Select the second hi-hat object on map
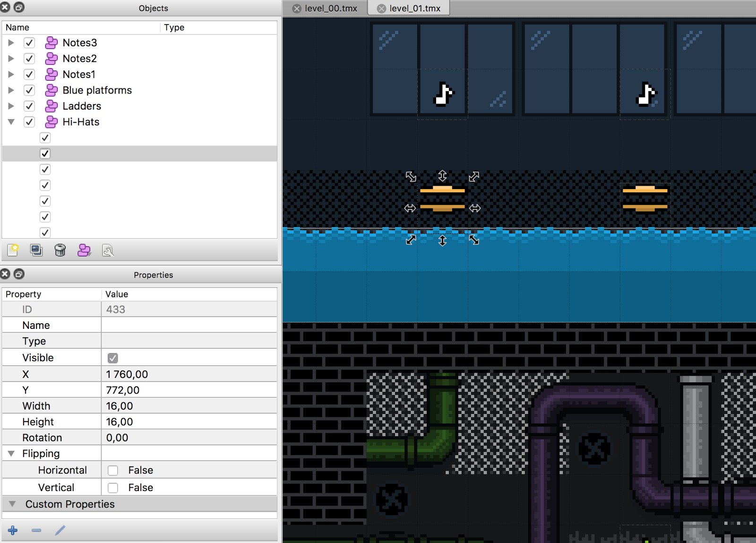The height and width of the screenshot is (543, 756). 645,198
